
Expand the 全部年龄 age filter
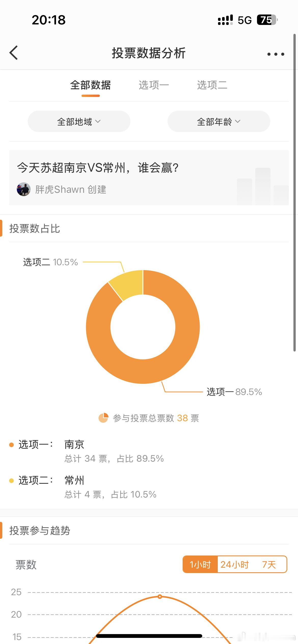tap(219, 121)
